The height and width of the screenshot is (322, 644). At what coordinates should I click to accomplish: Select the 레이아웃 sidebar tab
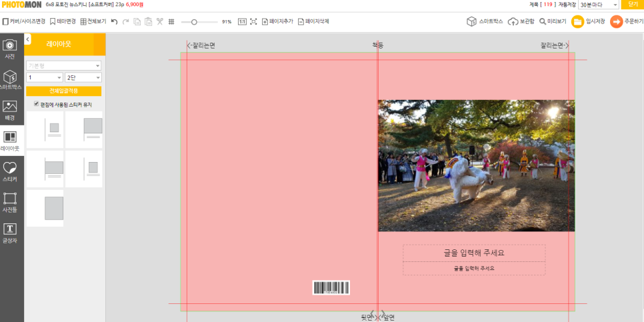pos(9,141)
